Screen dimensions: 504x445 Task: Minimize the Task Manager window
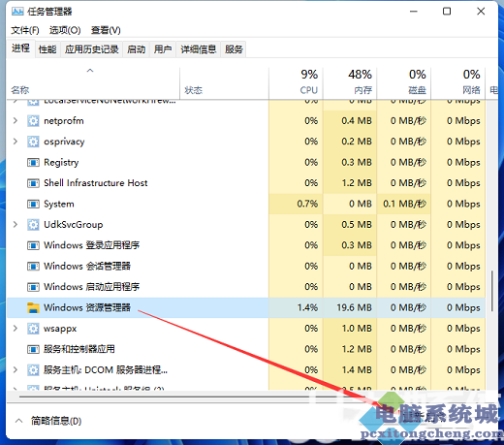[414, 12]
